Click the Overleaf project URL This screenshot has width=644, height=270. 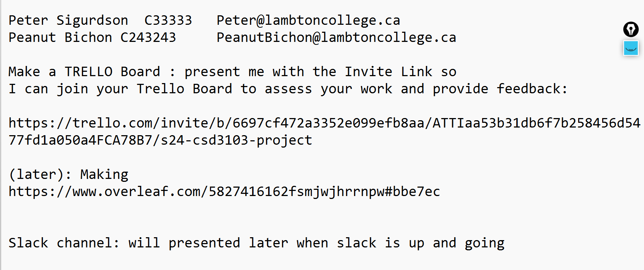pyautogui.click(x=224, y=191)
